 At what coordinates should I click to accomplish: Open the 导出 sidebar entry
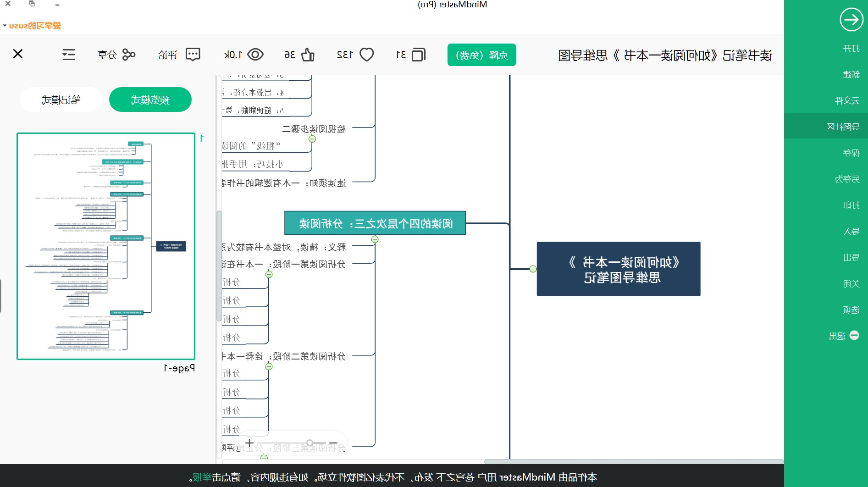(x=851, y=257)
